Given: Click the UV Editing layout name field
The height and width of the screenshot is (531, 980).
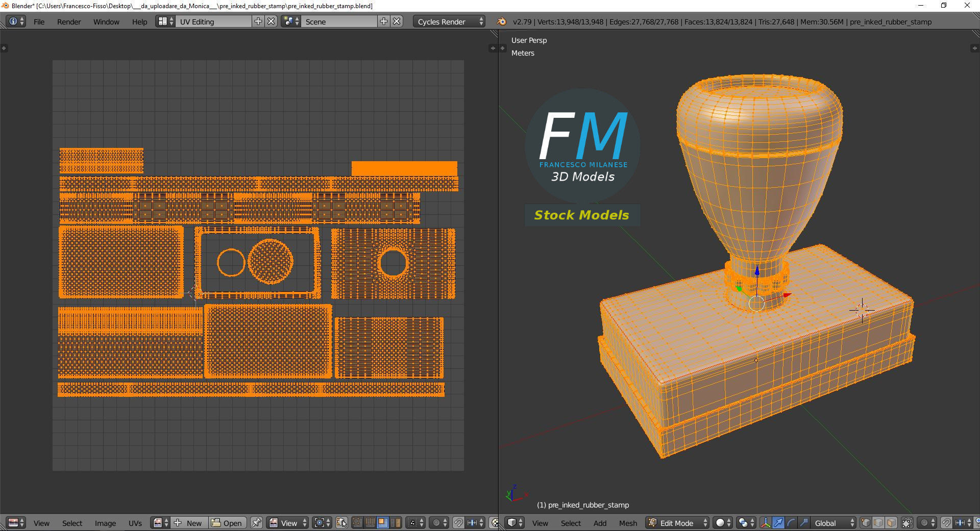Looking at the screenshot, I should click(x=213, y=21).
